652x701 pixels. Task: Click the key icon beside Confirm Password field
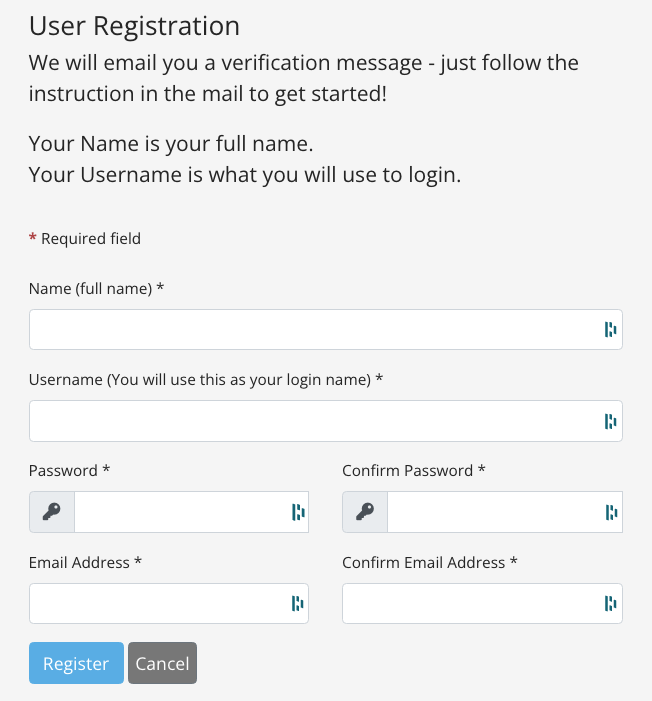(365, 512)
